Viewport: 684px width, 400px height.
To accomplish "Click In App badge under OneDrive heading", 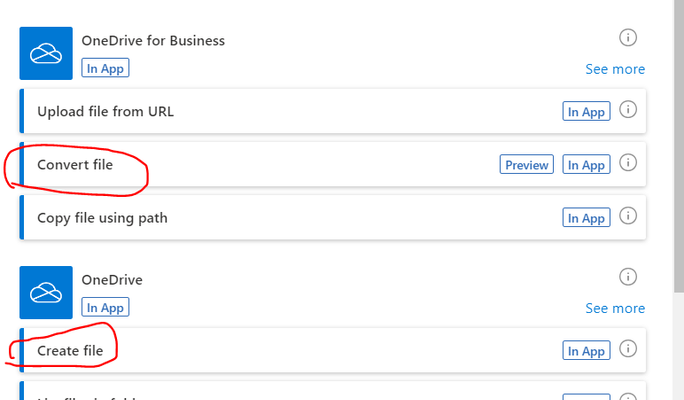I will [x=106, y=308].
